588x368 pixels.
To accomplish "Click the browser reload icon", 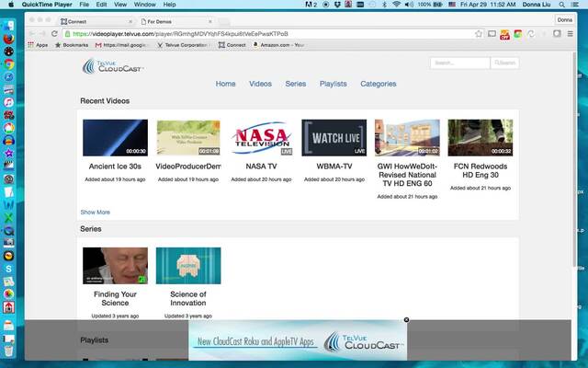I will [x=54, y=33].
